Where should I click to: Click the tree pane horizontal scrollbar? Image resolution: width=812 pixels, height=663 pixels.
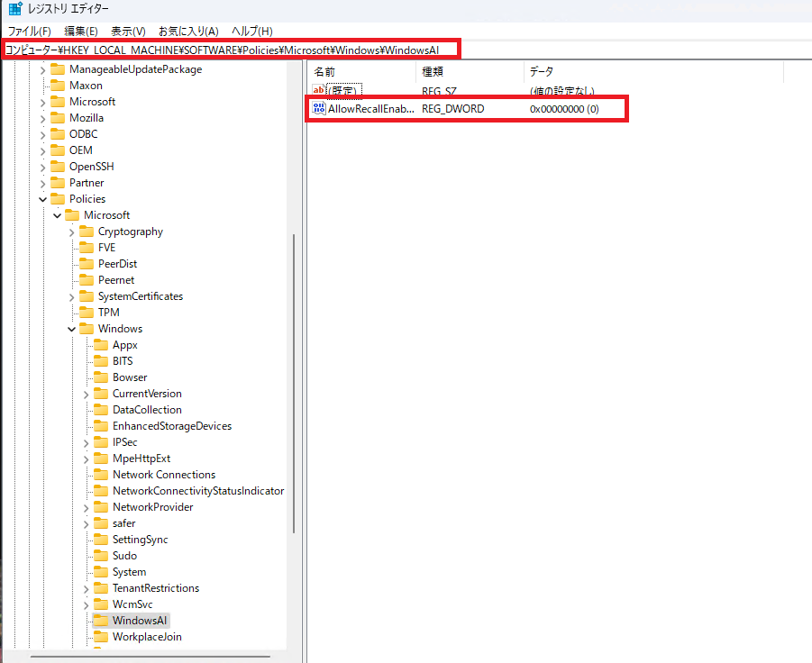pyautogui.click(x=151, y=657)
